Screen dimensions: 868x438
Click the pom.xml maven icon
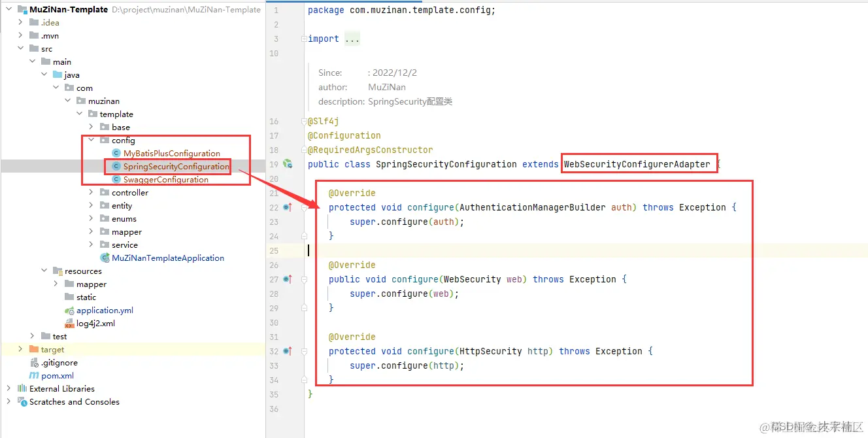(35, 376)
